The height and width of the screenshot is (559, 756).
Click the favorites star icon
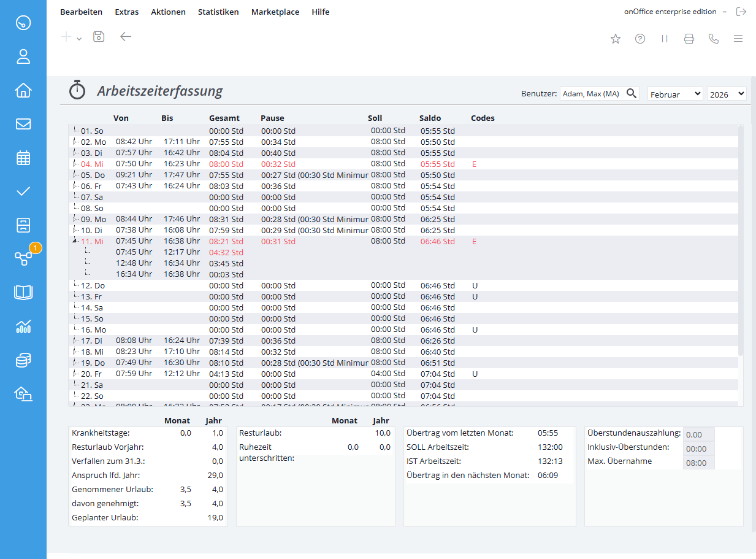click(x=616, y=39)
